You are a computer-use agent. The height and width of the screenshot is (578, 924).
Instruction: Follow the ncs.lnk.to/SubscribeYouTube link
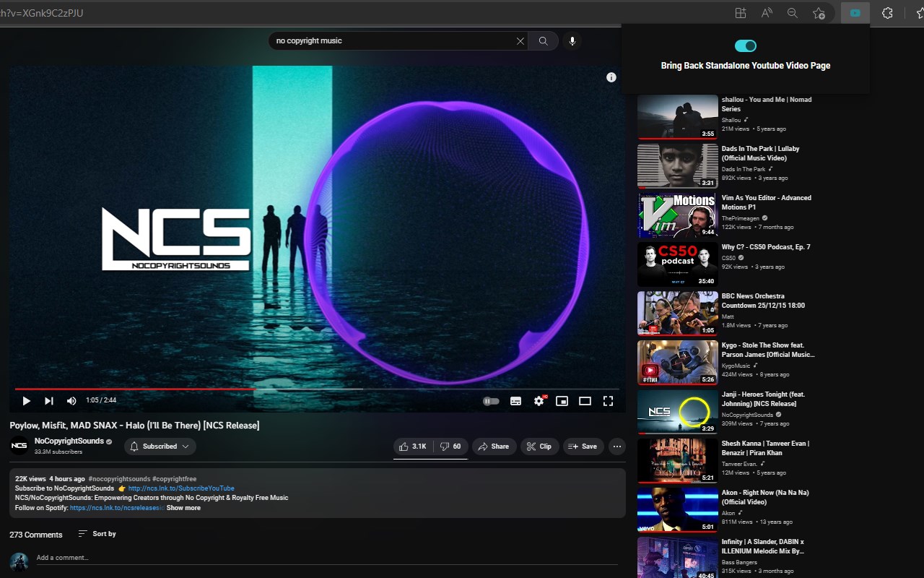coord(181,488)
